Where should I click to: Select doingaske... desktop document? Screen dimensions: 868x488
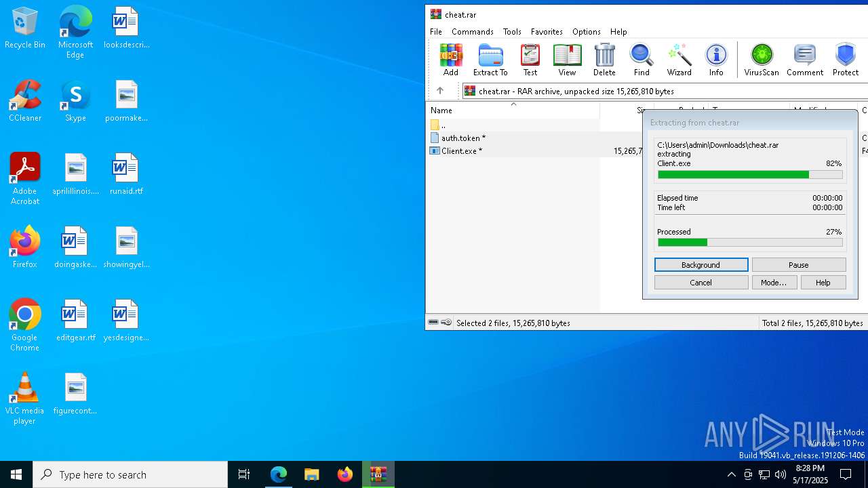tap(75, 248)
